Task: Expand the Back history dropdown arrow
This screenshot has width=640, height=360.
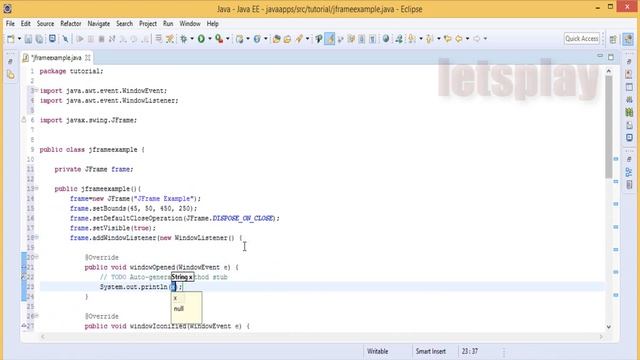Action: [467, 39]
